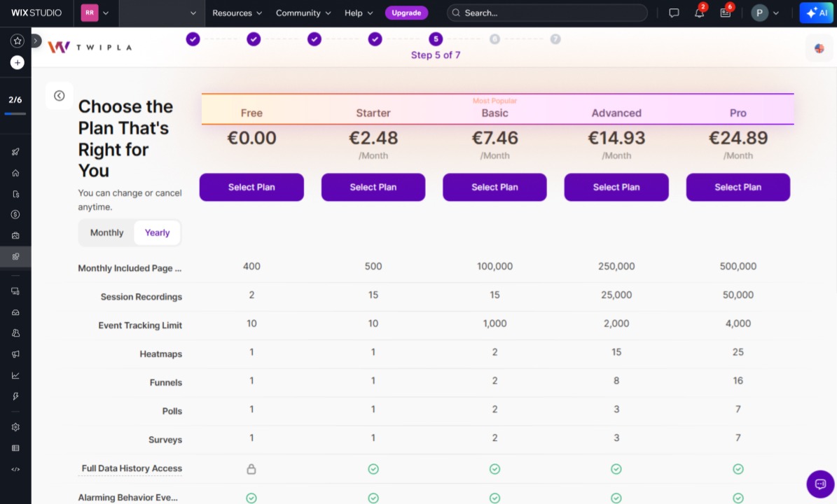
Task: Click the back arrow beside plan heading
Action: click(x=60, y=96)
